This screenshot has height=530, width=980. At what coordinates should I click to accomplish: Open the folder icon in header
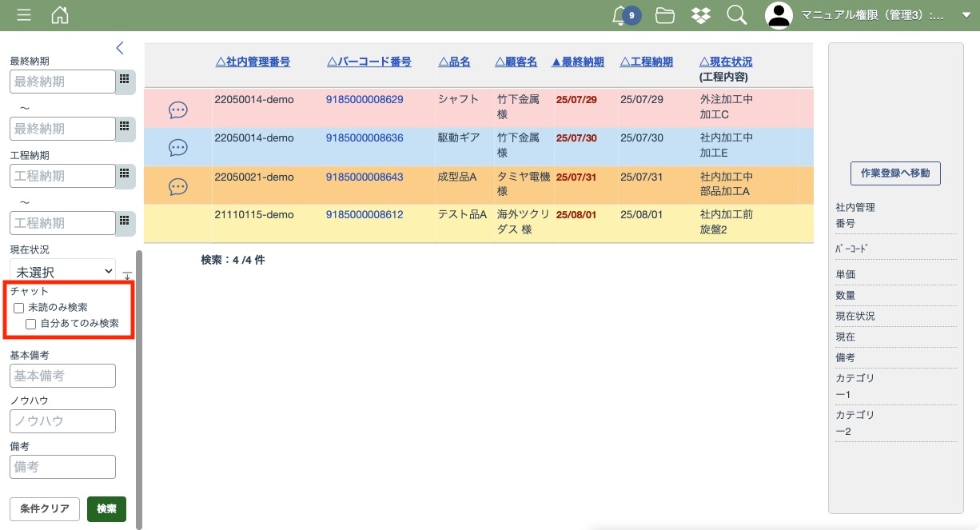pos(664,15)
